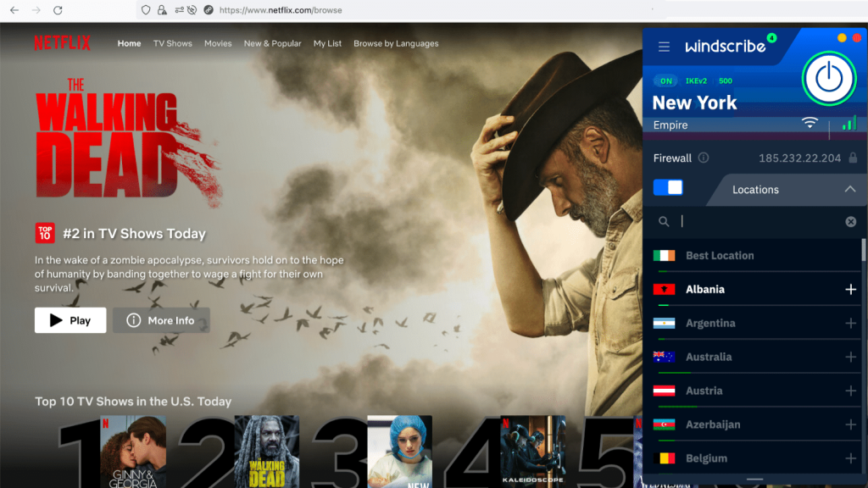868x488 pixels.
Task: Click the Firewall info icon
Action: point(704,158)
